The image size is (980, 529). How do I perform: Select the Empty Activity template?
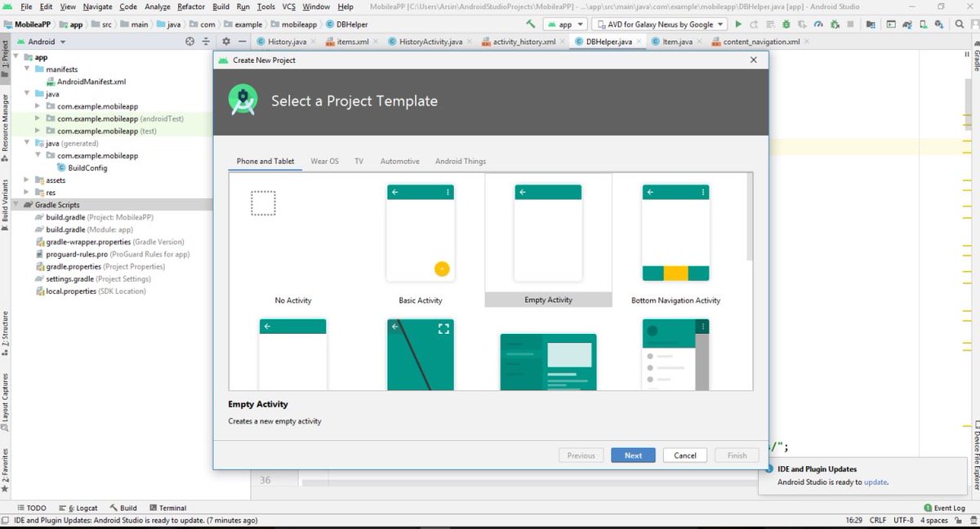[548, 241]
